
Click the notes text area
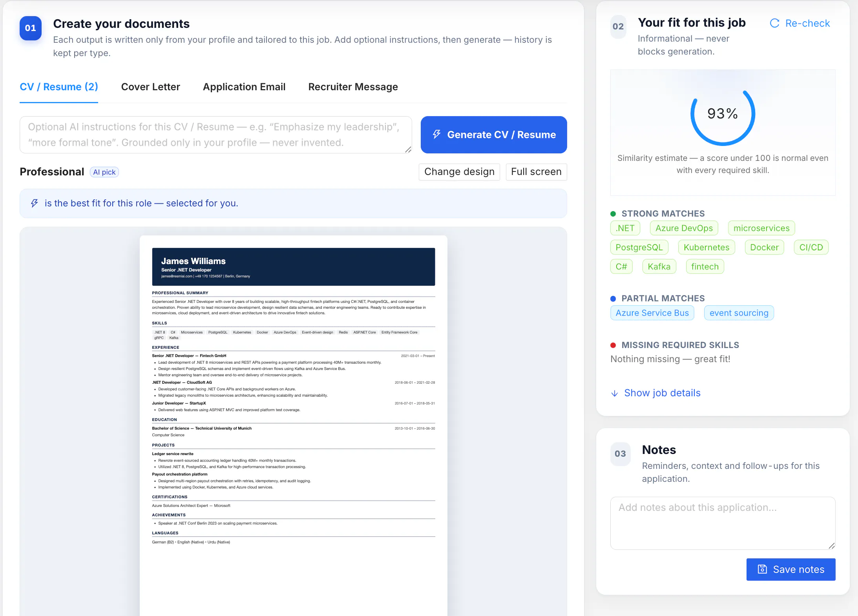click(723, 523)
